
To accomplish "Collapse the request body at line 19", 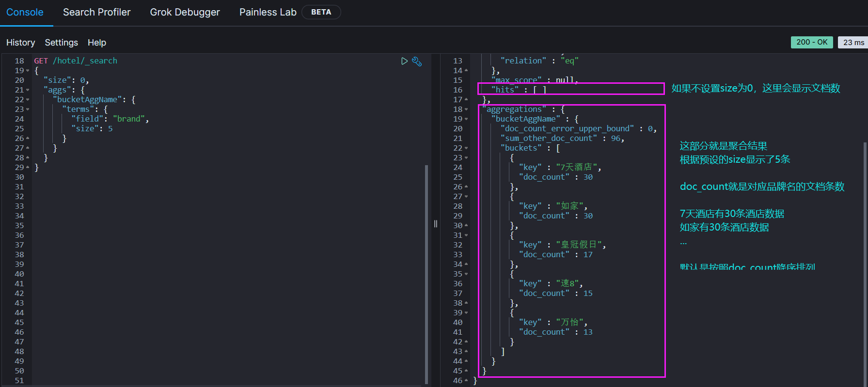I will coord(28,71).
